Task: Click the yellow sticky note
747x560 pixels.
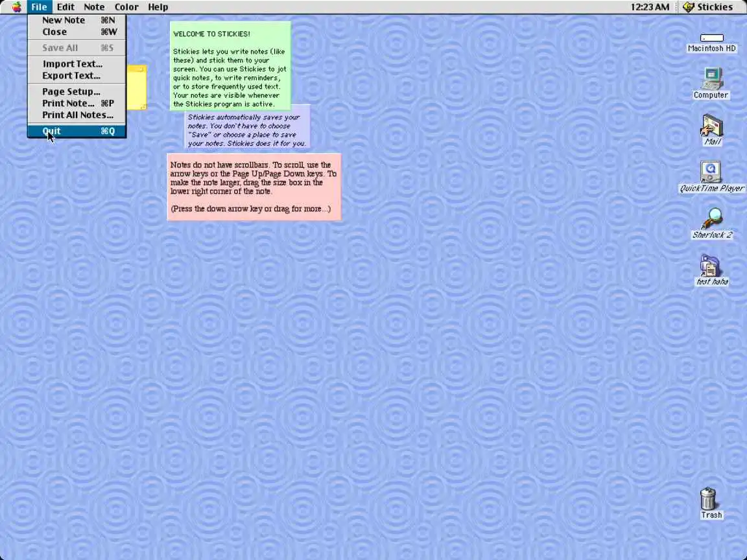Action: tap(137, 87)
